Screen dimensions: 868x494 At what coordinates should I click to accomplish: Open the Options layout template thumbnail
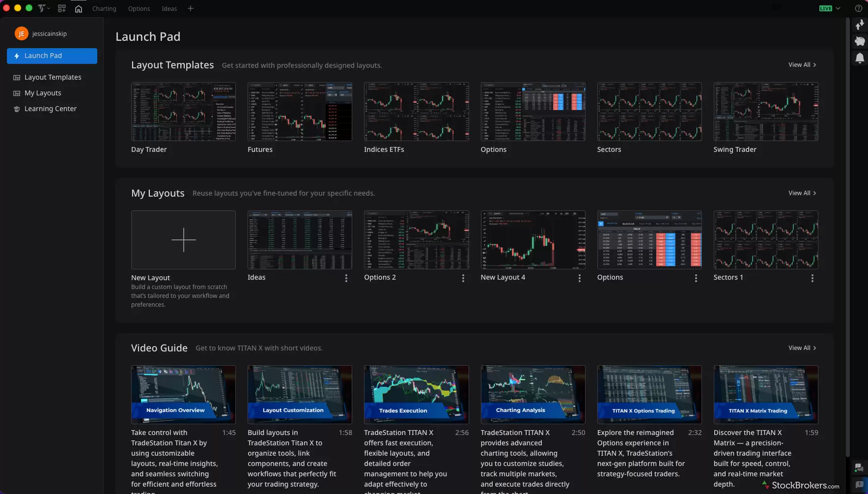(533, 112)
